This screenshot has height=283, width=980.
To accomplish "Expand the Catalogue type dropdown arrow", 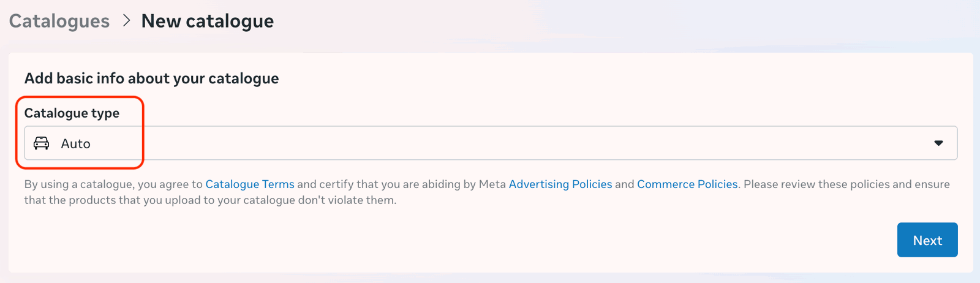I will (x=938, y=143).
